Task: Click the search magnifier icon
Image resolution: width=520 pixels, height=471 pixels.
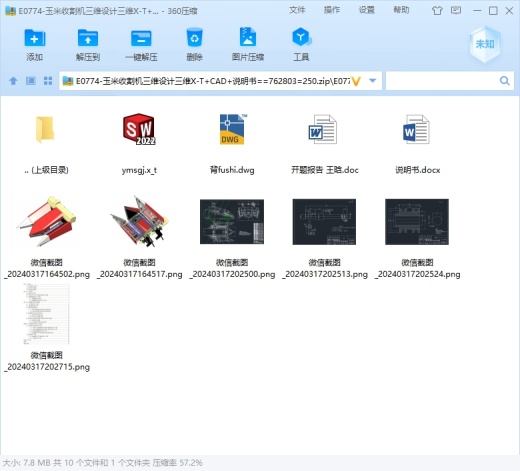Action: pos(504,81)
